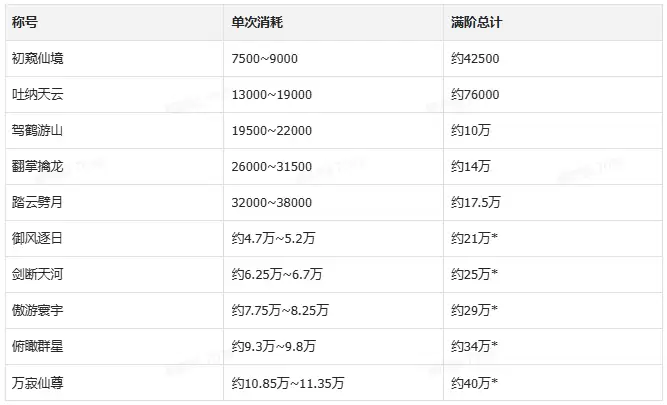The image size is (667, 405).
Task: Select the 踏云劈月 title cell
Action: [114, 202]
